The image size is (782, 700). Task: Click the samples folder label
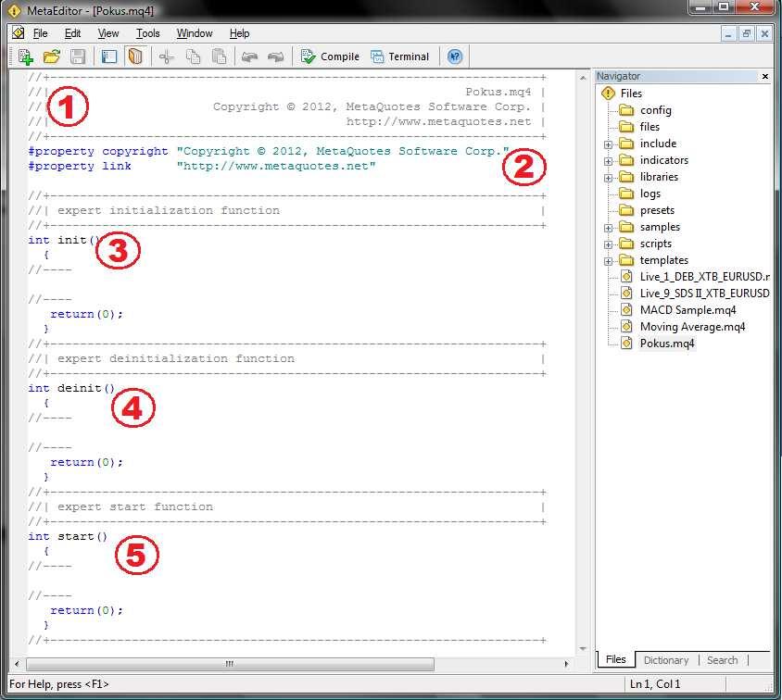[x=660, y=227]
